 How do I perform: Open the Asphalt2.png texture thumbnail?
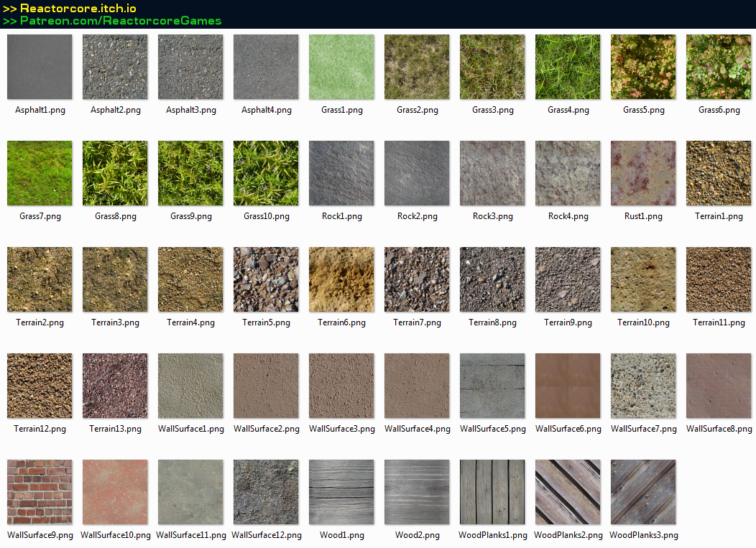click(x=115, y=67)
